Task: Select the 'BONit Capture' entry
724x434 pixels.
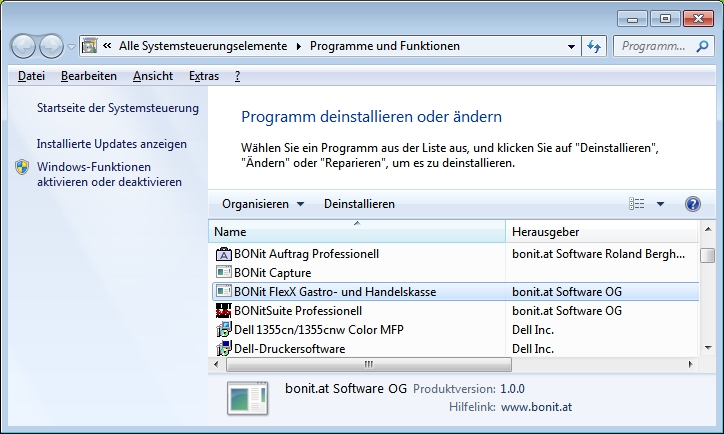Action: [272, 273]
